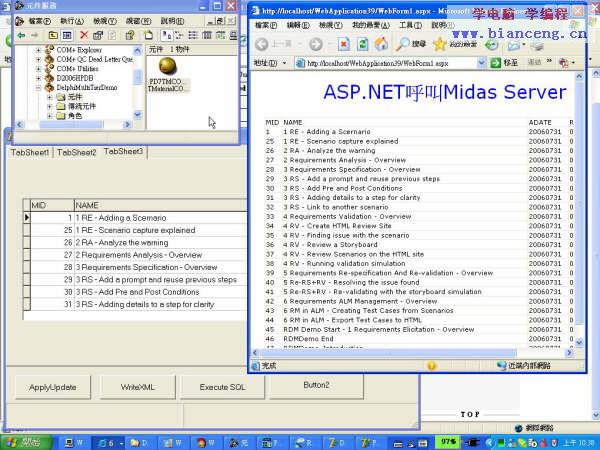Select grid row '26 2 RA - Analyze the warning'

(x=135, y=243)
